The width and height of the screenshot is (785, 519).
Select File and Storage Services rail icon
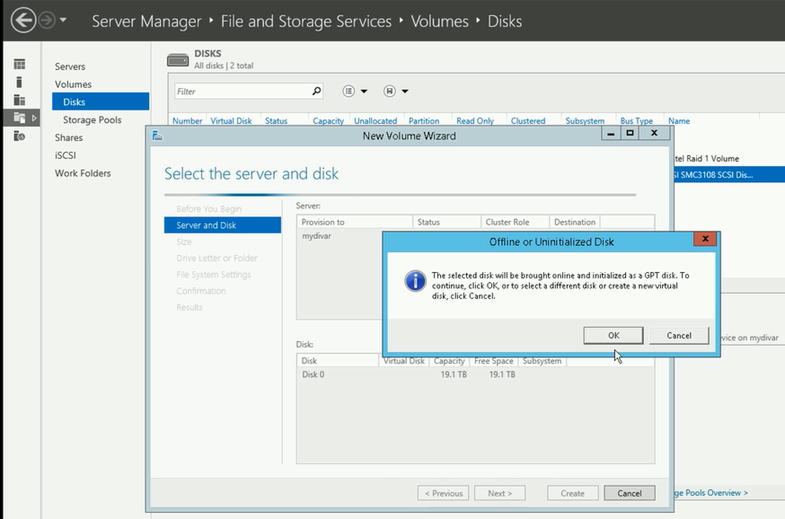coord(19,118)
